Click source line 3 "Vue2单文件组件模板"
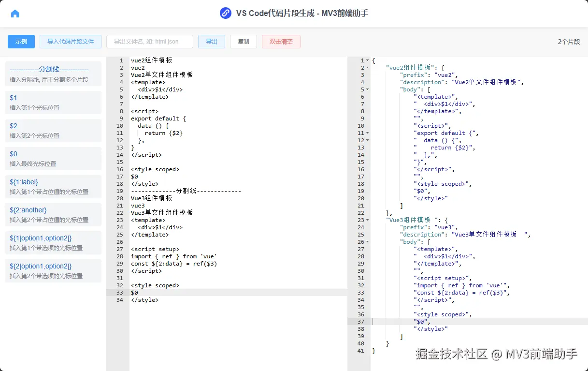 point(162,75)
